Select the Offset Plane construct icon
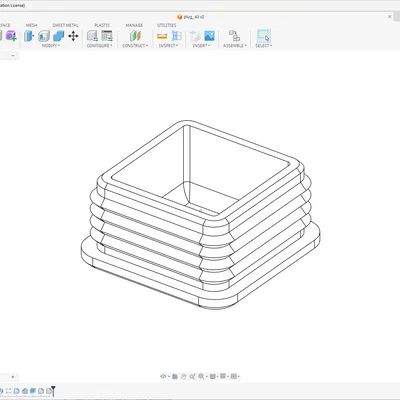400x400 pixels. click(x=135, y=36)
